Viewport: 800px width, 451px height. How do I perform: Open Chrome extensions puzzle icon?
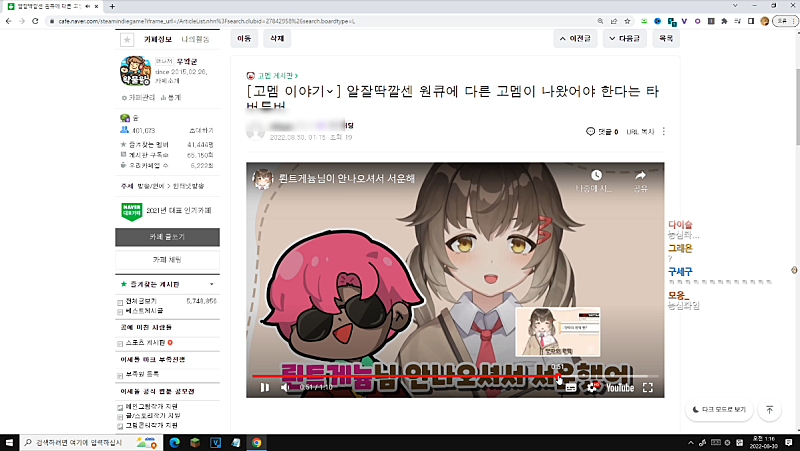point(724,21)
